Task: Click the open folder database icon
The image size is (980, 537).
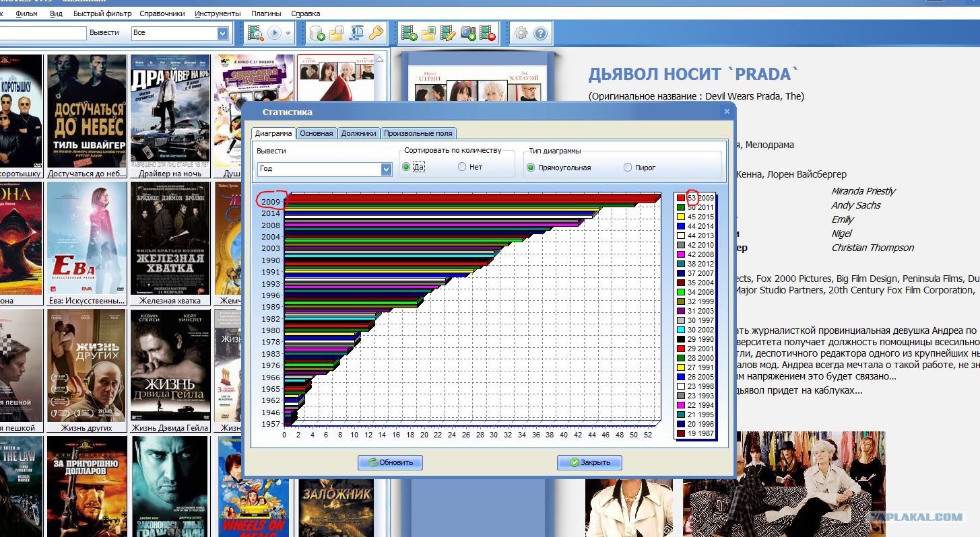Action: [x=336, y=32]
